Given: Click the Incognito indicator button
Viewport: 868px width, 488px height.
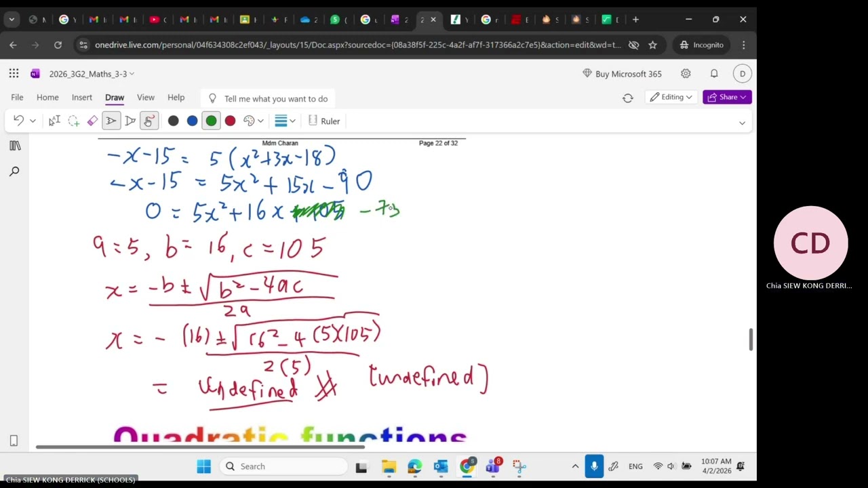Looking at the screenshot, I should pos(703,45).
